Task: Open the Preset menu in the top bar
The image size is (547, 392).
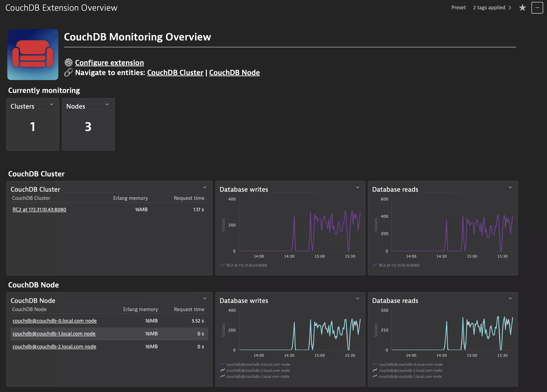Action: point(458,8)
